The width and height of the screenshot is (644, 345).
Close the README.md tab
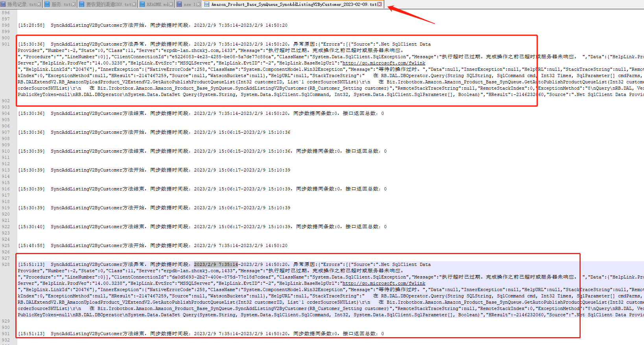point(171,4)
